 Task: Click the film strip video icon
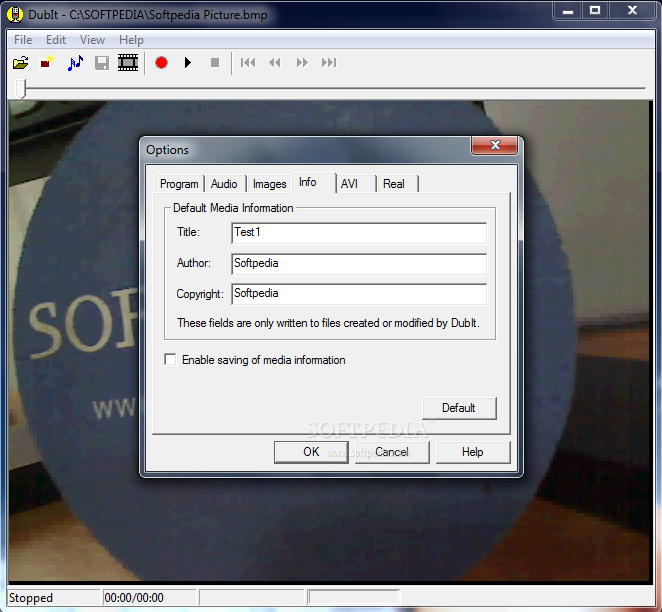128,62
